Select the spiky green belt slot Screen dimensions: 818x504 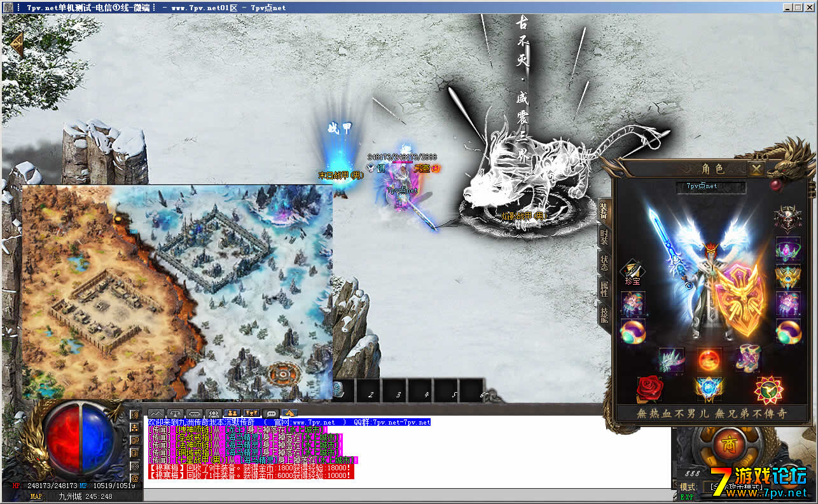point(672,360)
